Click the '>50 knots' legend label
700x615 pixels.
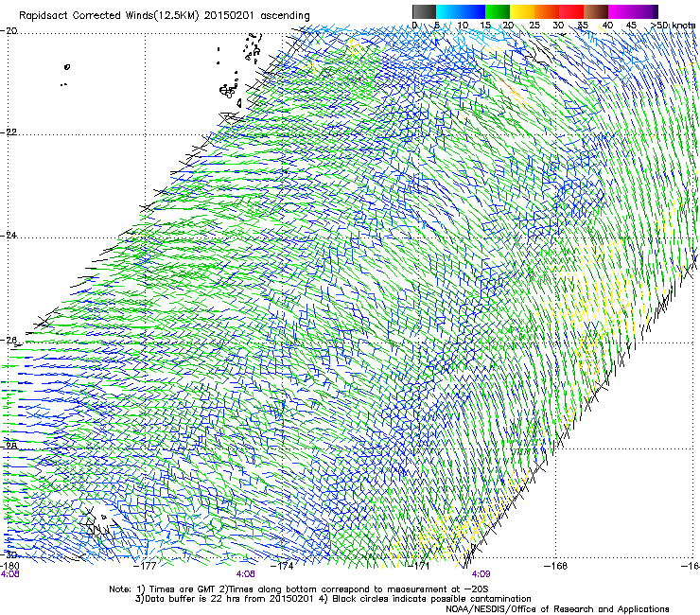point(673,26)
